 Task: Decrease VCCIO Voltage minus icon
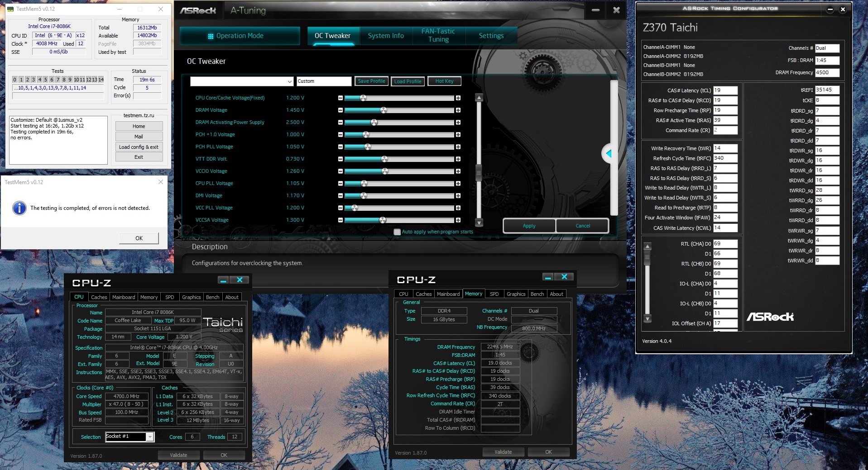pyautogui.click(x=340, y=171)
